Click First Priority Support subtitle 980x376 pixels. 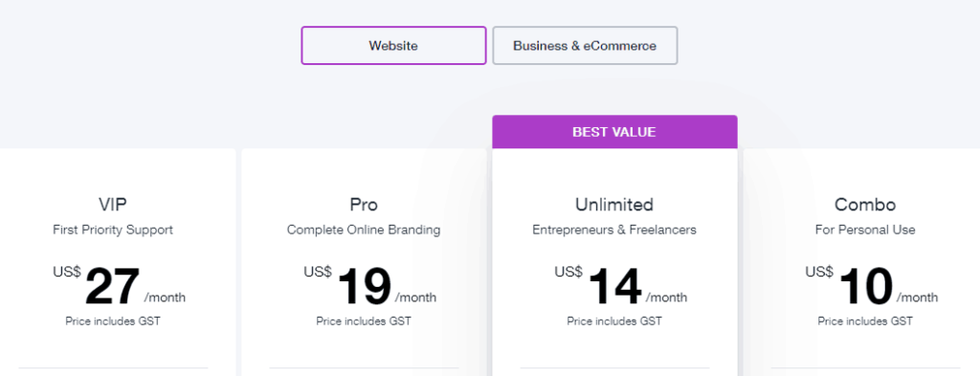pos(113,230)
